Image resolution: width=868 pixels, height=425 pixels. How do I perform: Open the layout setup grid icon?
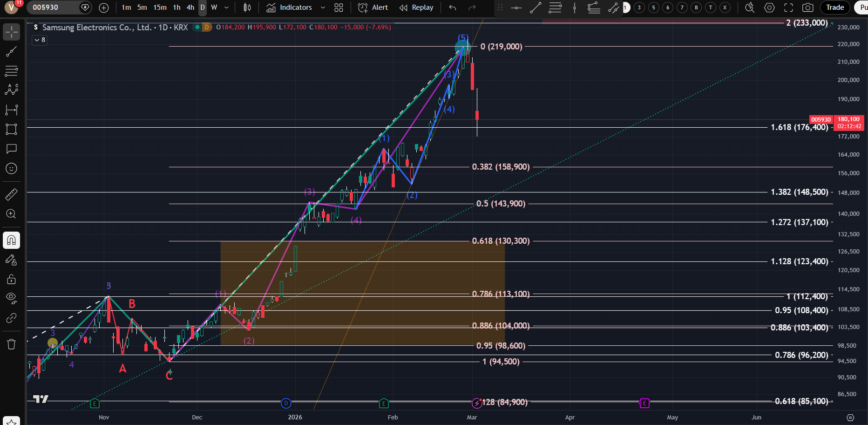[339, 7]
